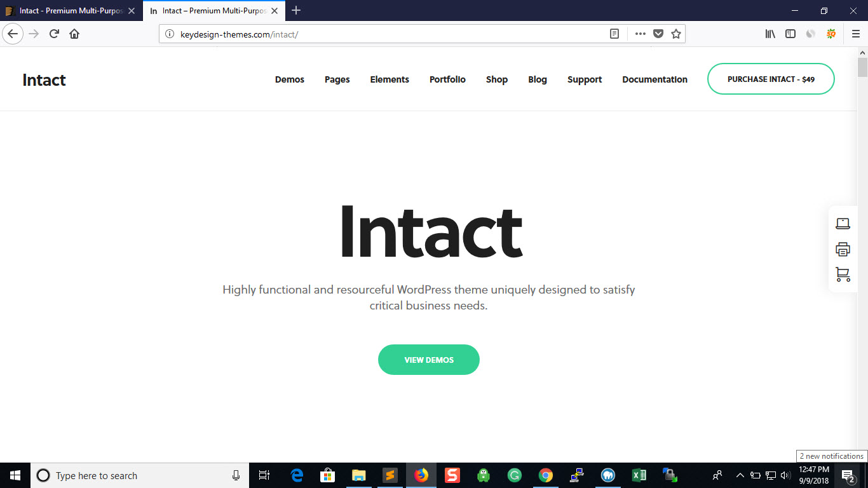Viewport: 868px width, 488px height.
Task: Show hidden system tray icons
Action: tap(740, 475)
